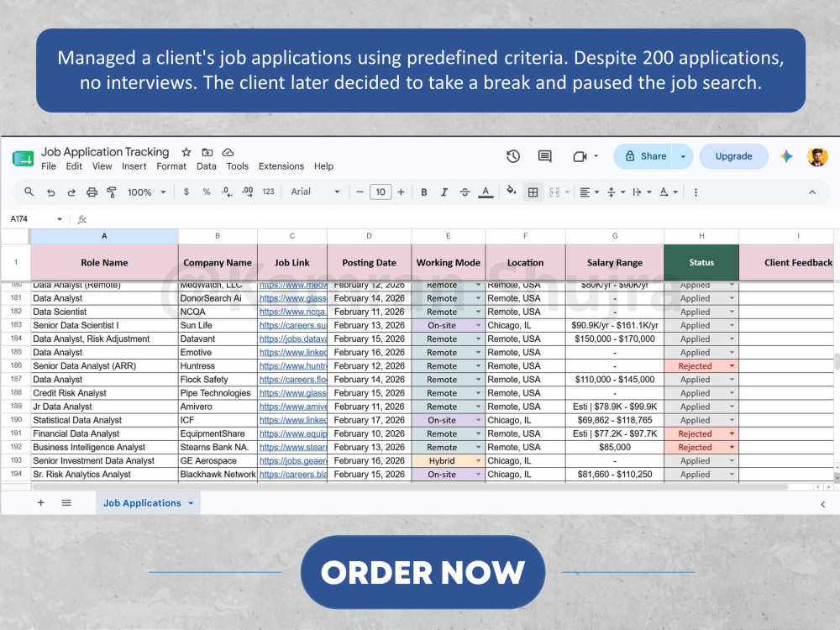Viewport: 840px width, 630px height.
Task: Open horizontal align dropdown
Action: tap(589, 192)
